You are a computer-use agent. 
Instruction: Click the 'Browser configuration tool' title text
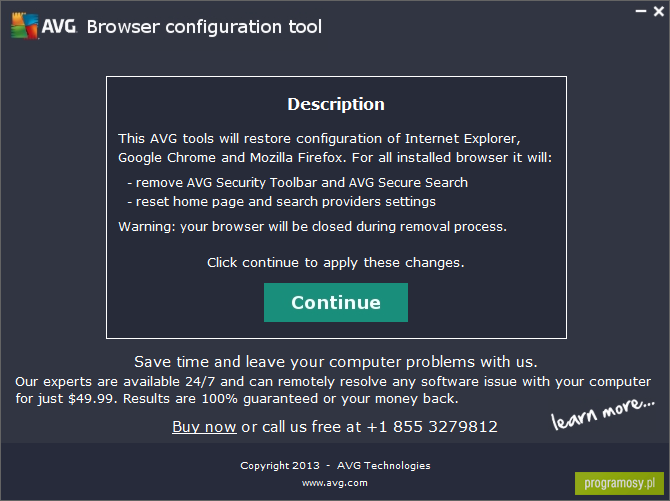point(204,27)
